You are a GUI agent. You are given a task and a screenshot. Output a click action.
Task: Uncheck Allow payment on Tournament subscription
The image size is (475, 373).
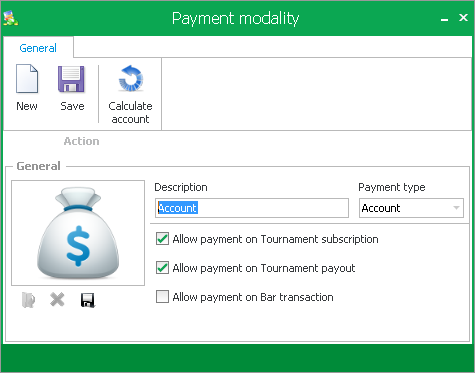coord(162,239)
